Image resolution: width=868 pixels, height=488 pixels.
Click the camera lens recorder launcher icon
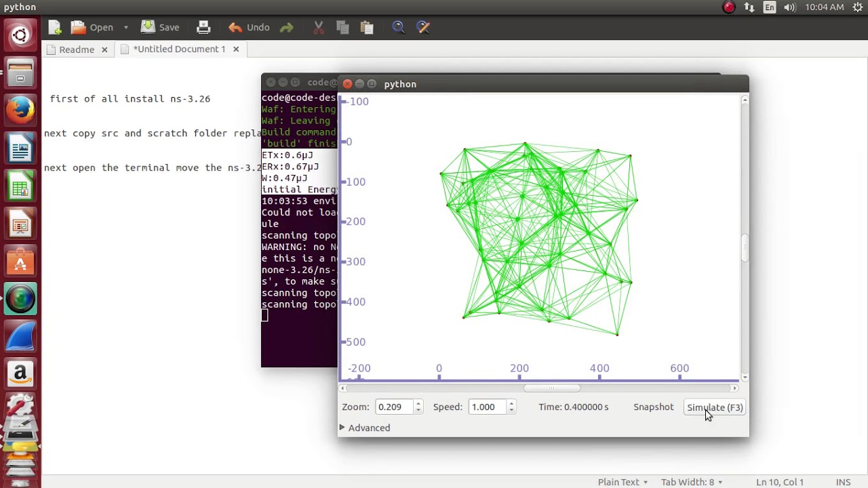(x=20, y=299)
